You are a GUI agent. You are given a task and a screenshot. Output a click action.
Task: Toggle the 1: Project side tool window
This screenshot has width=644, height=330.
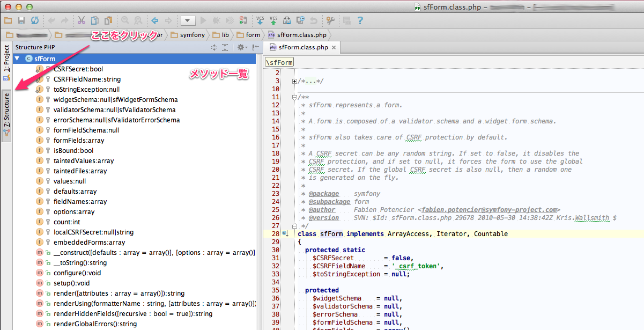click(x=6, y=59)
